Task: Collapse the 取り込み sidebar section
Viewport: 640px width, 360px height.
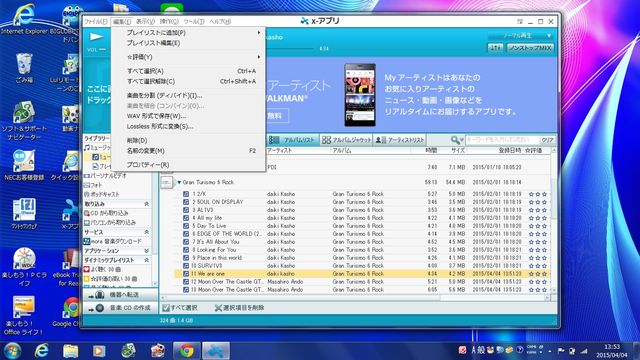Action: pos(147,204)
